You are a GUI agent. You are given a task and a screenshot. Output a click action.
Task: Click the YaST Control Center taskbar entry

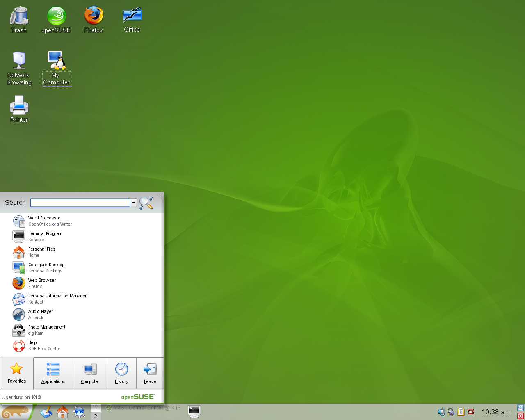click(144, 408)
